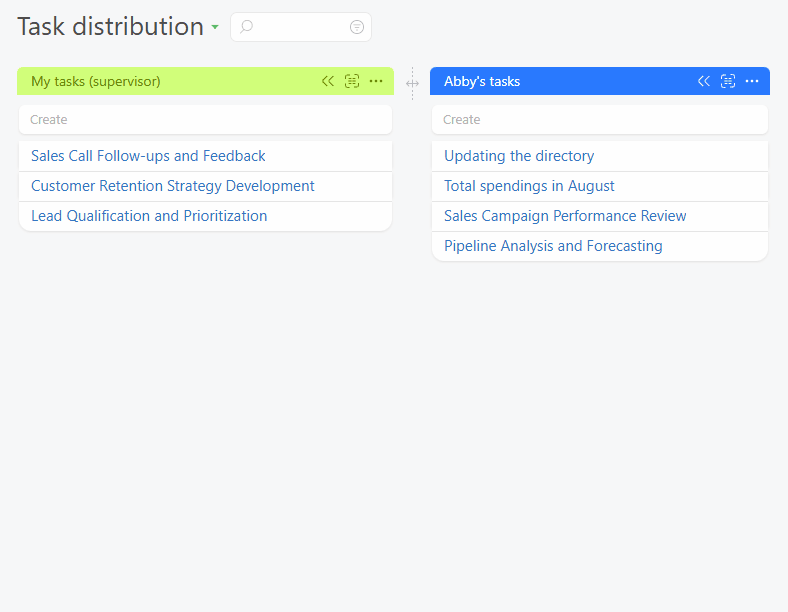Click the magnifier search icon
Viewport: 788px width, 612px height.
coord(247,27)
